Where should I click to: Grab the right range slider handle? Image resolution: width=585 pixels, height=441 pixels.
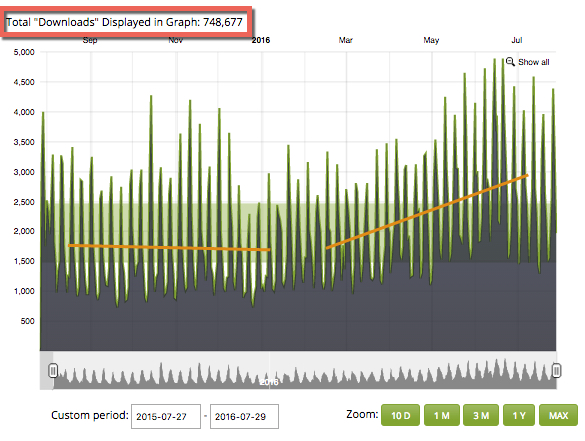tap(556, 370)
